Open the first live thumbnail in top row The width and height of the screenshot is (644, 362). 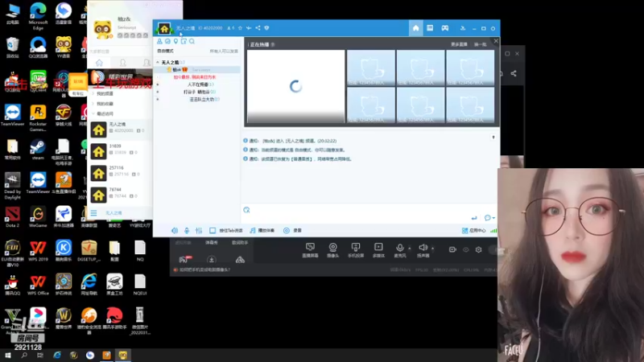(x=371, y=68)
